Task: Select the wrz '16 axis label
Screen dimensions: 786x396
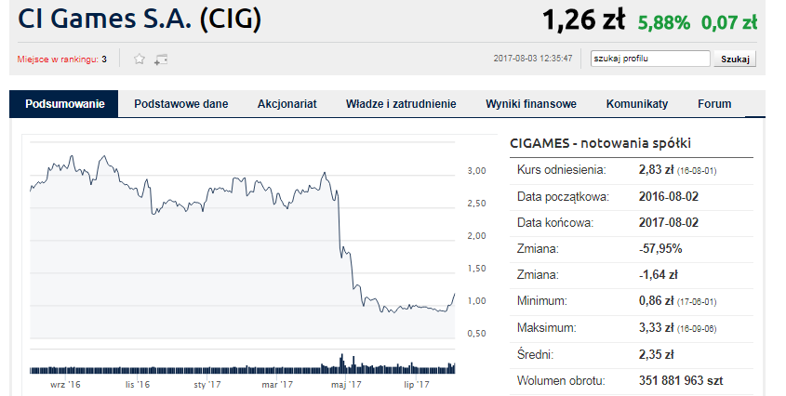Action: (x=65, y=385)
